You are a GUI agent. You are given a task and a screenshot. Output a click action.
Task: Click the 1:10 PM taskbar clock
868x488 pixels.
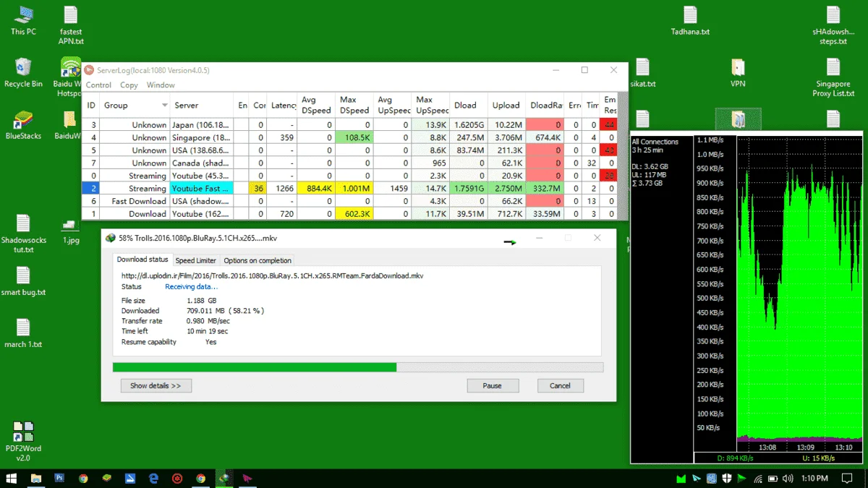tap(815, 478)
